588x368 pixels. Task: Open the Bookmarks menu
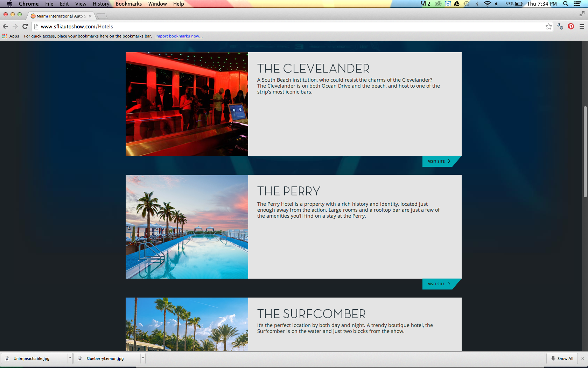click(129, 4)
